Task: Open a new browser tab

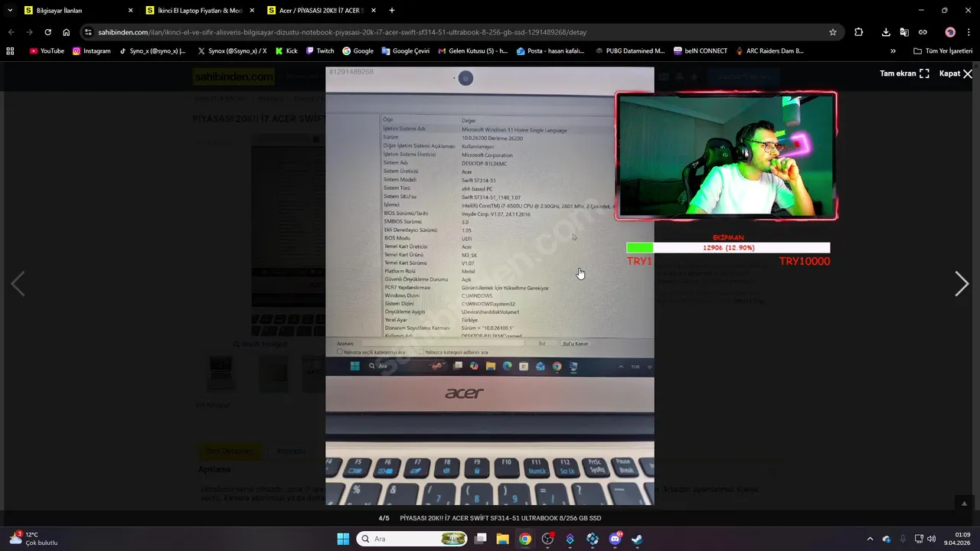Action: coord(392,11)
